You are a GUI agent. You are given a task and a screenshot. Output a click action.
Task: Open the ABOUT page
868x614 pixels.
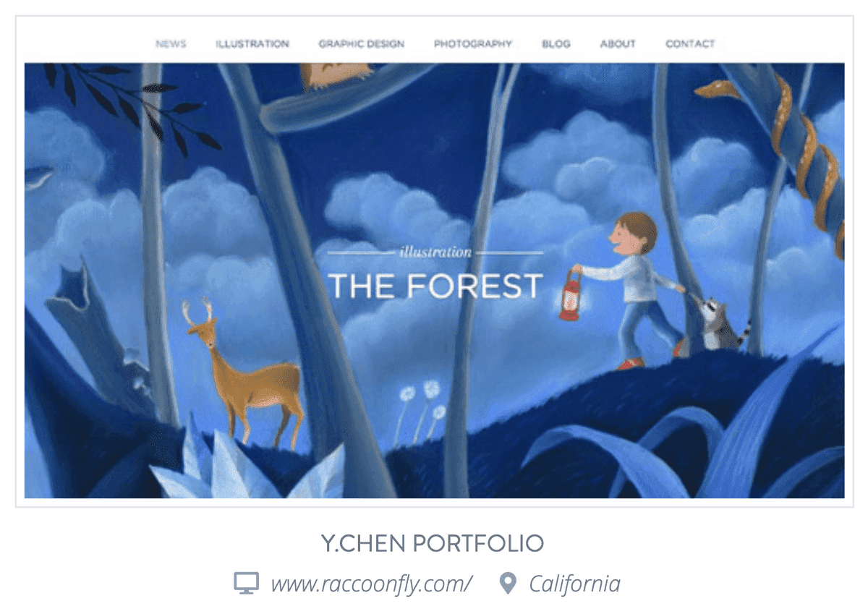tap(618, 44)
